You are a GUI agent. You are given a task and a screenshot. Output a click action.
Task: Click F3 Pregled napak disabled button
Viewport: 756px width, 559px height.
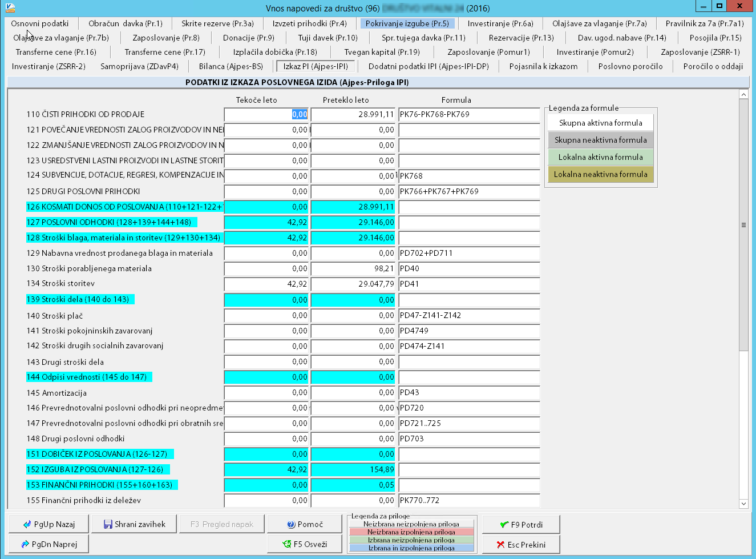click(x=222, y=524)
